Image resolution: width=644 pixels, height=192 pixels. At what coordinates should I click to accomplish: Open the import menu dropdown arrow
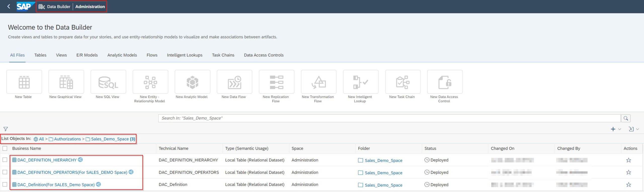(x=637, y=129)
